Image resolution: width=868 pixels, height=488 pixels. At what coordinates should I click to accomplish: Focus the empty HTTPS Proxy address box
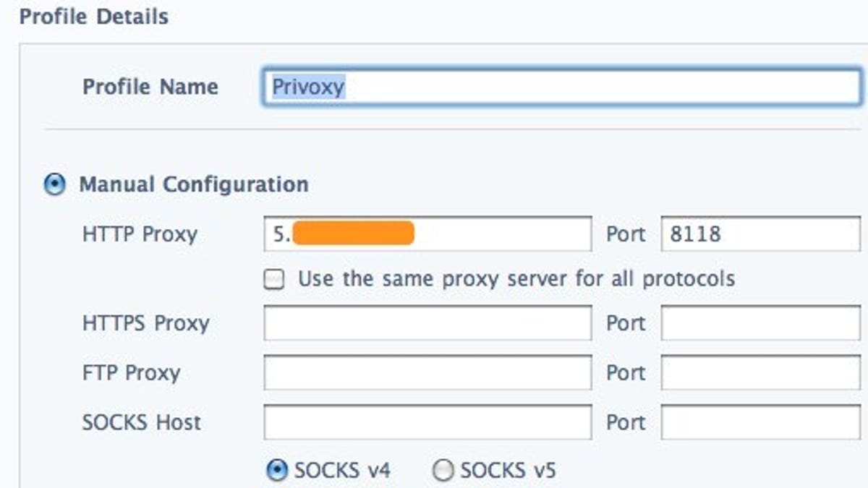click(x=427, y=322)
